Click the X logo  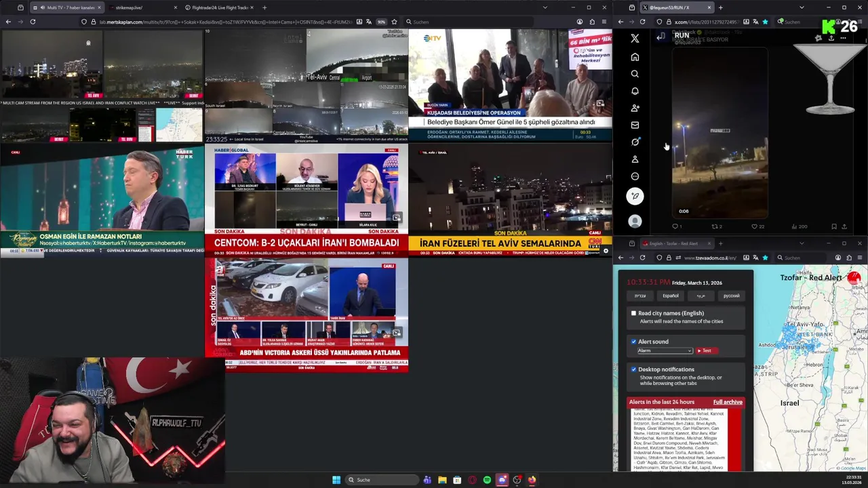(x=635, y=39)
